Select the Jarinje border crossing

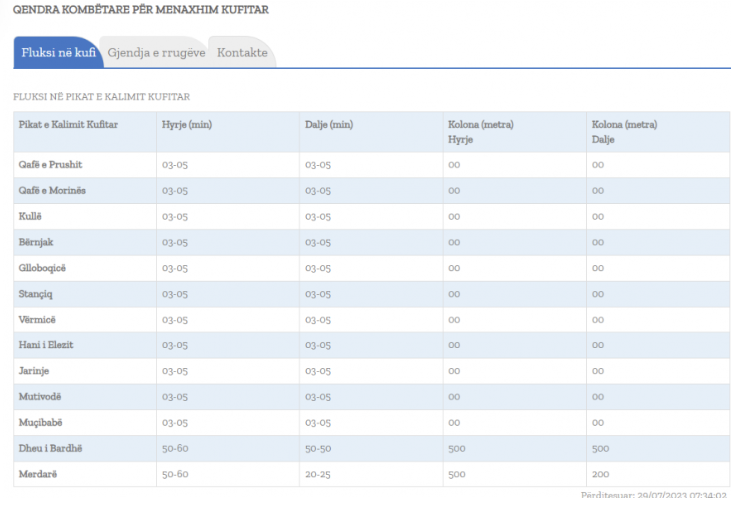pyautogui.click(x=35, y=371)
